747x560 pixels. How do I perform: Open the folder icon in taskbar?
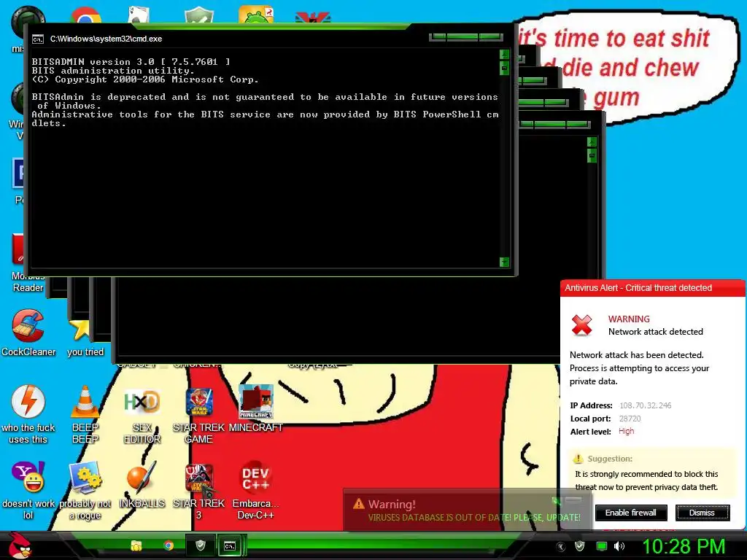pyautogui.click(x=136, y=545)
